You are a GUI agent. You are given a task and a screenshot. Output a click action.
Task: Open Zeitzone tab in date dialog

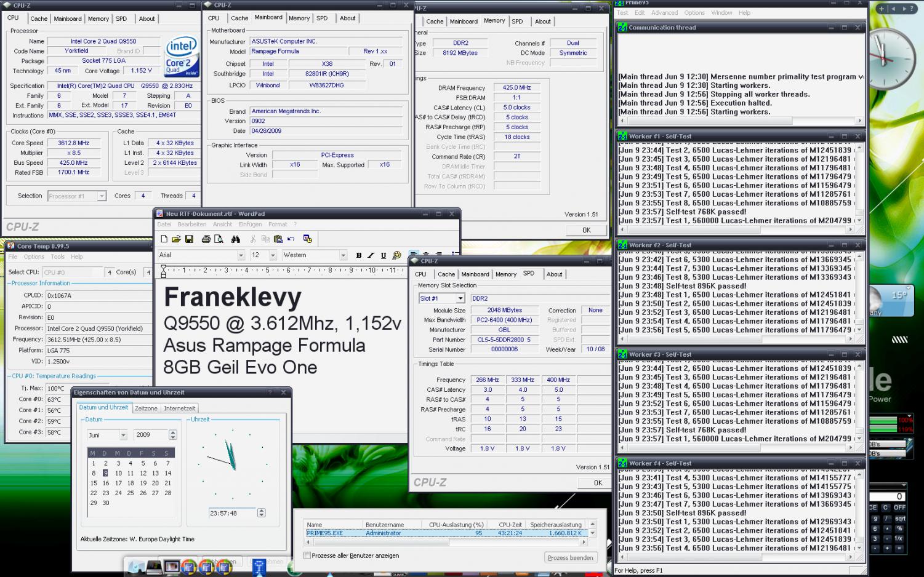pos(146,408)
